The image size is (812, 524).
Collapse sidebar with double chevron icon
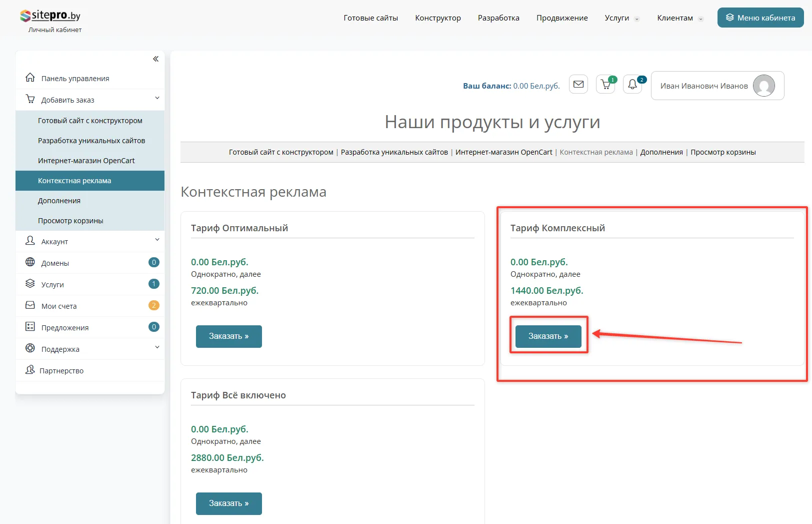(x=155, y=59)
